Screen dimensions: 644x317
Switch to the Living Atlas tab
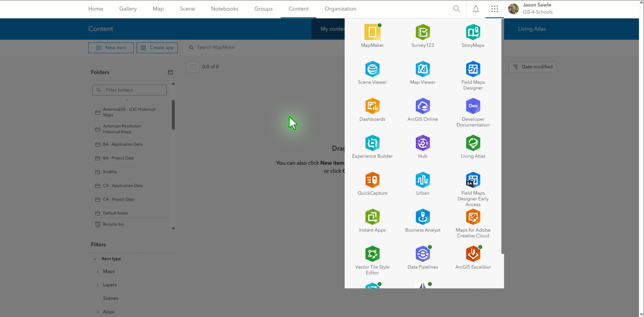532,29
